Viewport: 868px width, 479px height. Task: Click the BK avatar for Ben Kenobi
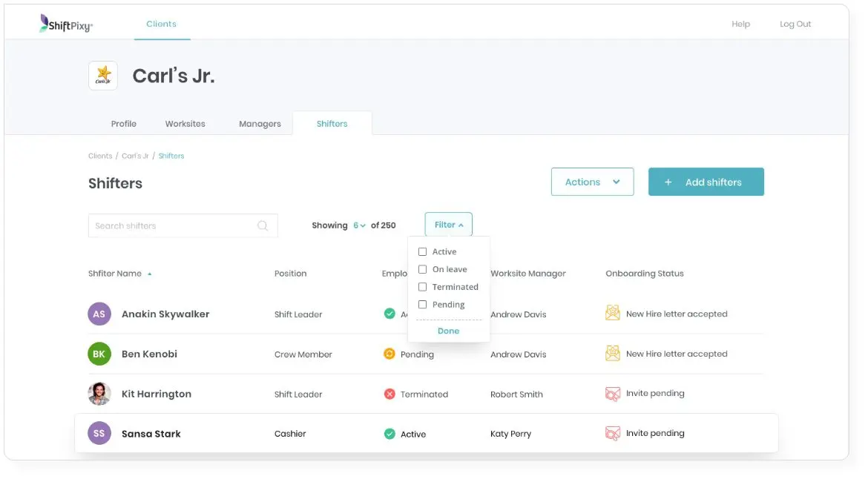(x=99, y=354)
